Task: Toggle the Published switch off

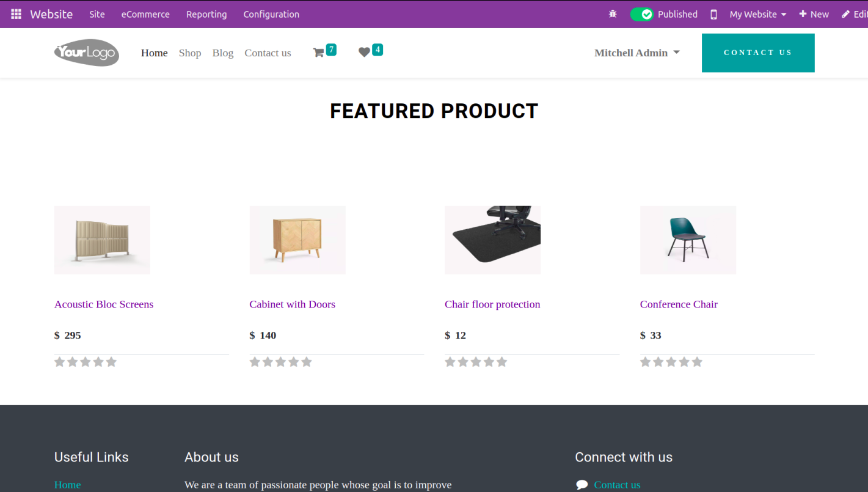Action: coord(642,14)
